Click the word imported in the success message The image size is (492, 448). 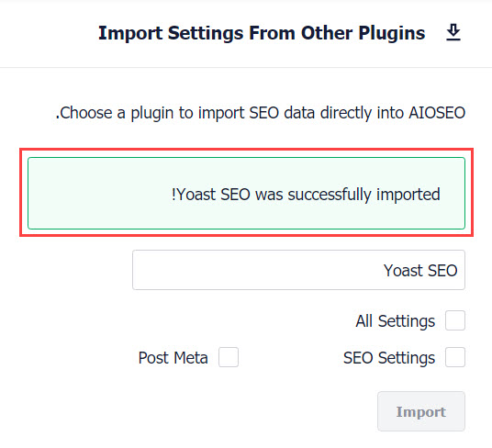(x=408, y=195)
